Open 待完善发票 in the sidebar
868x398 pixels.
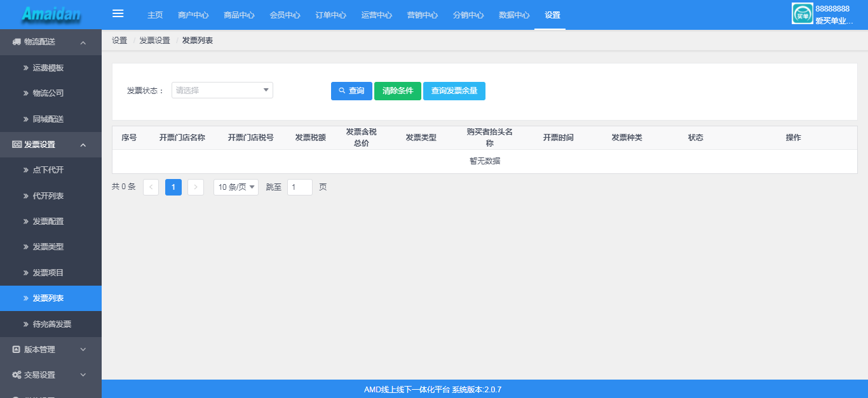pos(52,324)
